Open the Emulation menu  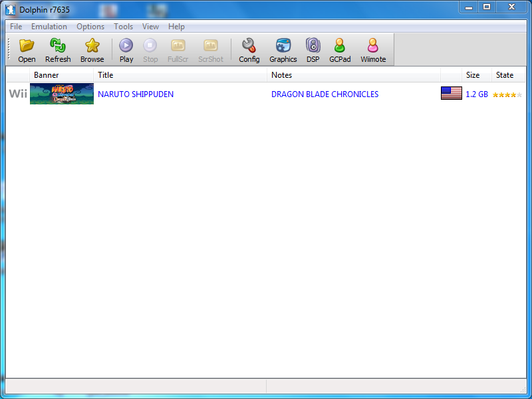(x=49, y=27)
